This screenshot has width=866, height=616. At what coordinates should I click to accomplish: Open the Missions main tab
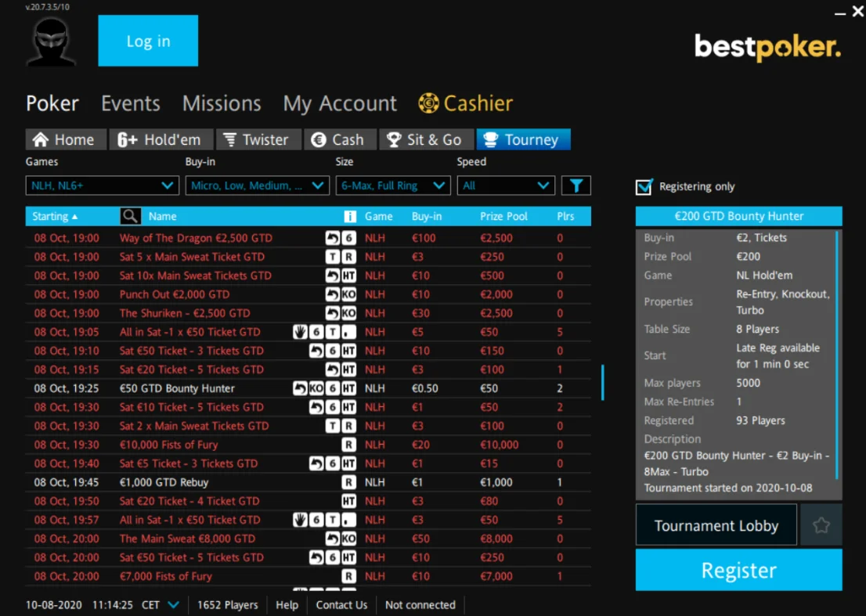pyautogui.click(x=222, y=103)
